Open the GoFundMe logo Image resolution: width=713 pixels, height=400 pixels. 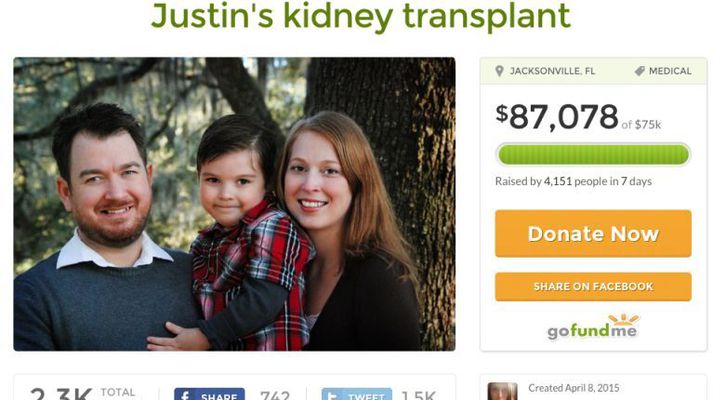coord(593,327)
